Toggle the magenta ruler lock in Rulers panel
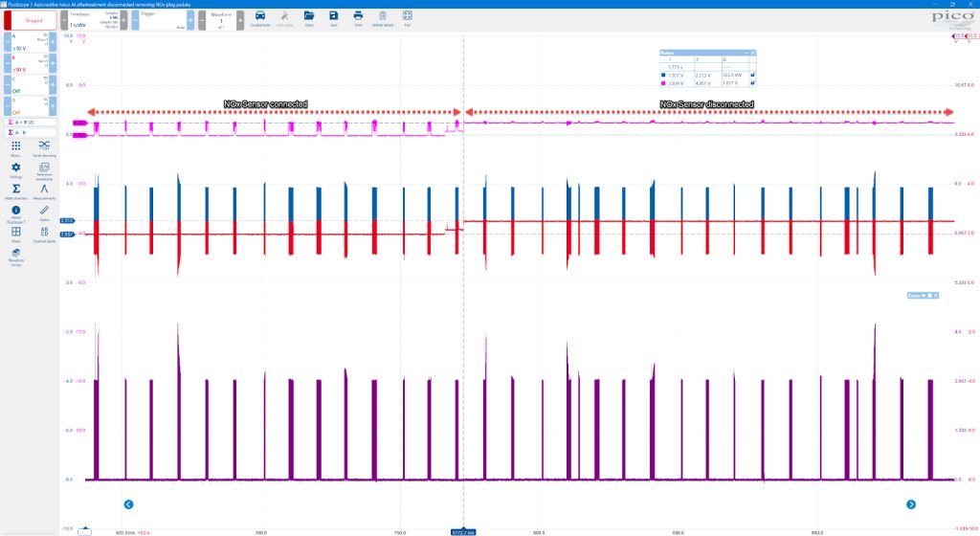This screenshot has height=536, width=980. 752,82
